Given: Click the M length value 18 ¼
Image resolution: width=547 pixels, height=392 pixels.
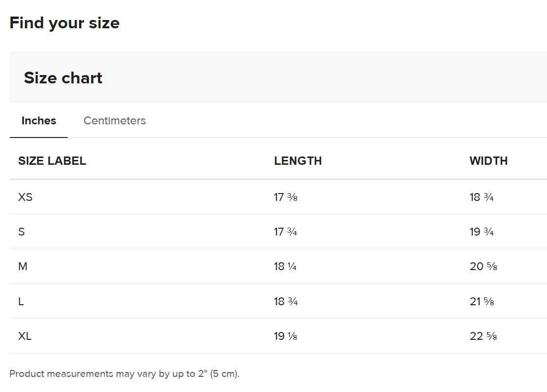Looking at the screenshot, I should point(285,267).
